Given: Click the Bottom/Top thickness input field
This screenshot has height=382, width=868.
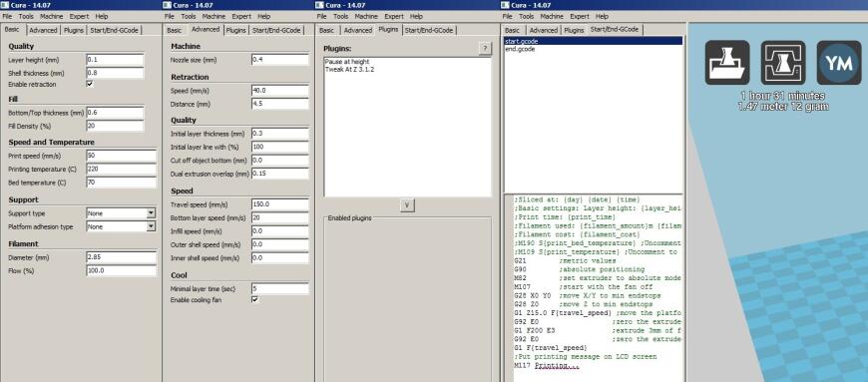Looking at the screenshot, I should click(x=115, y=113).
